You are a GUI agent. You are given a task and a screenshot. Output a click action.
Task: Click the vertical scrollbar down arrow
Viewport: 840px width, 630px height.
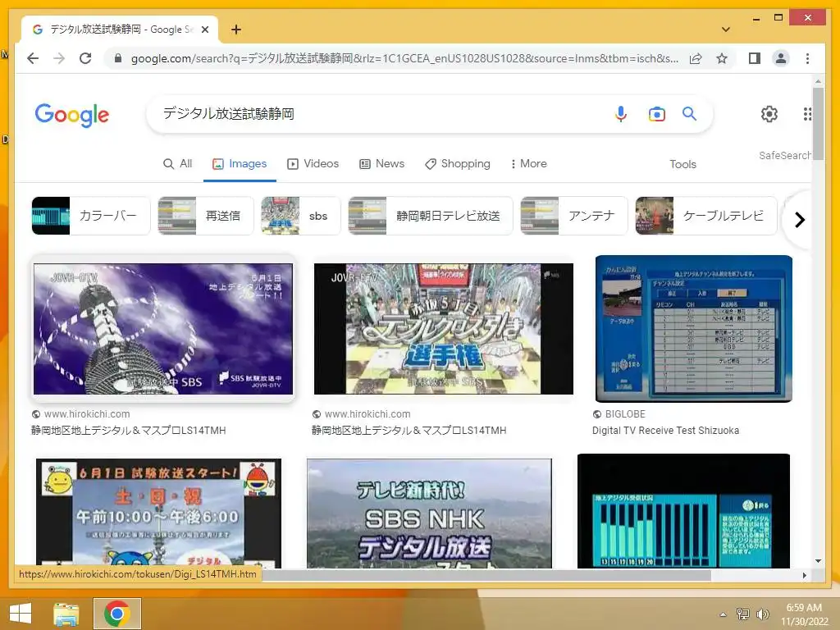point(818,561)
